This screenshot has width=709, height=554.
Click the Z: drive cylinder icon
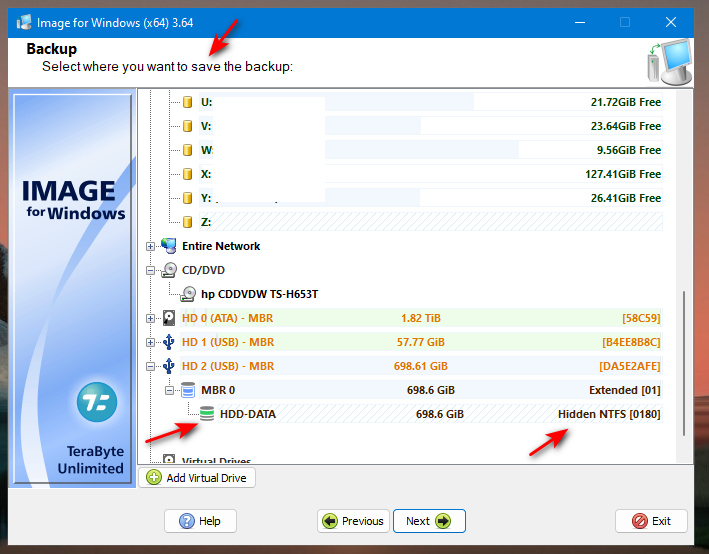pos(187,222)
